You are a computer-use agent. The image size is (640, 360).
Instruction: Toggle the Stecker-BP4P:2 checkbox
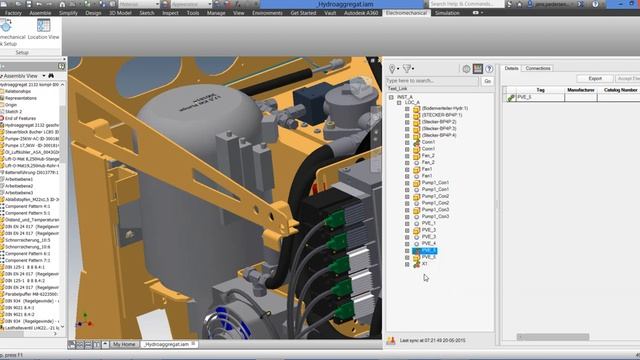[407, 122]
